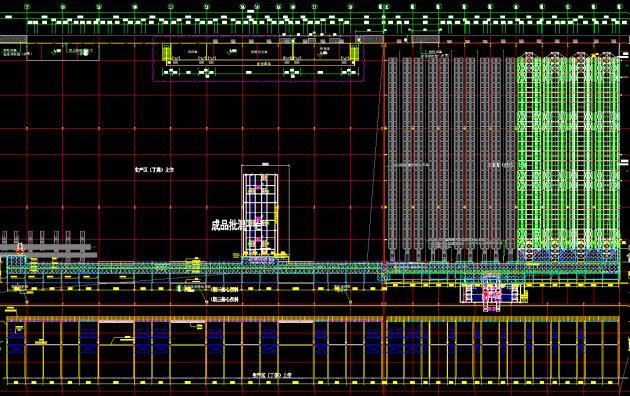630x396 pixels.
Task: Select the right yellow staircase symbol in the dashed box
Action: click(354, 53)
